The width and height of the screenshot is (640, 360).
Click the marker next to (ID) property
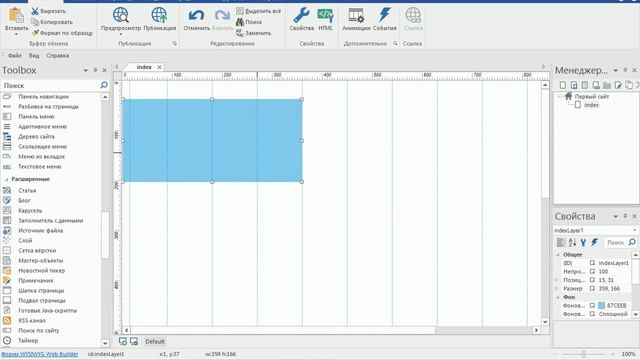coord(592,263)
